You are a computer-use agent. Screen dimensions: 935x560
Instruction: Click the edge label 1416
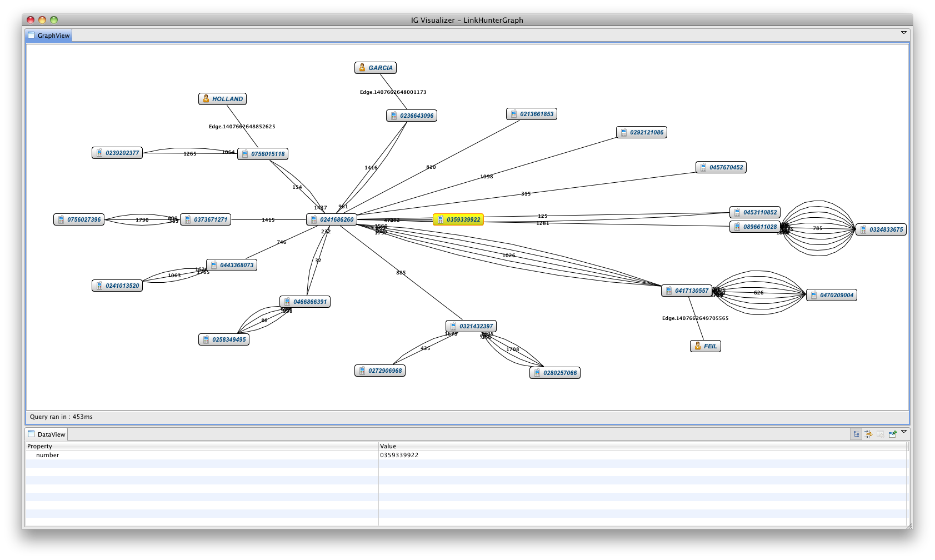click(x=371, y=168)
